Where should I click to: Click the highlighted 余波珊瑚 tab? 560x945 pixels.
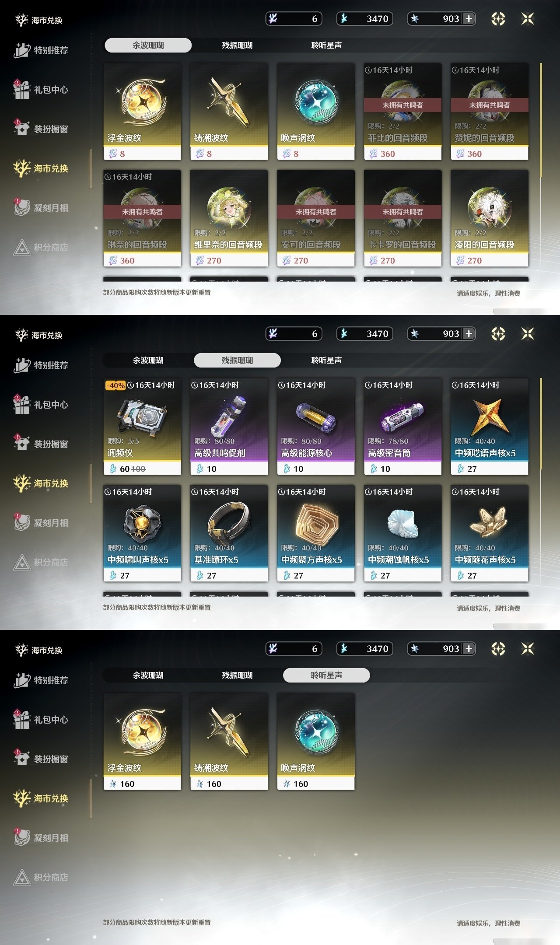(x=148, y=45)
